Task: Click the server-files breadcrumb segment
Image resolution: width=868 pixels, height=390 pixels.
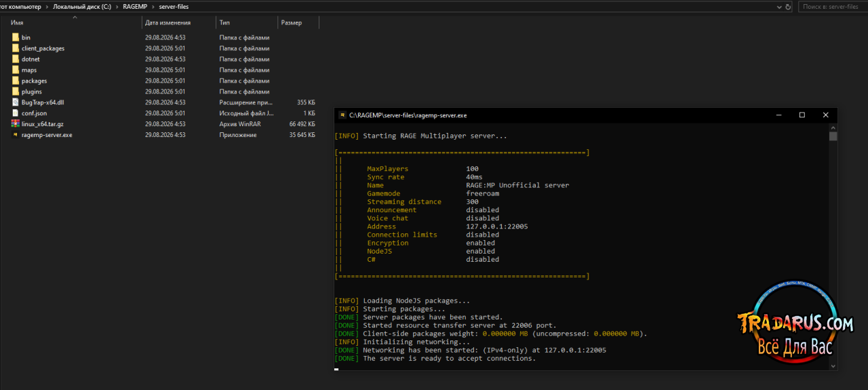Action: [x=174, y=6]
